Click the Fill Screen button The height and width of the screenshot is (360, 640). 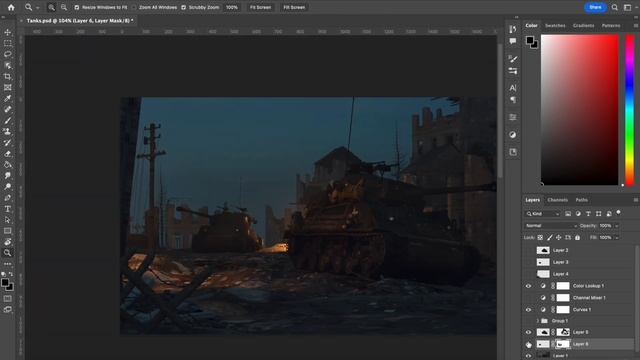[294, 7]
